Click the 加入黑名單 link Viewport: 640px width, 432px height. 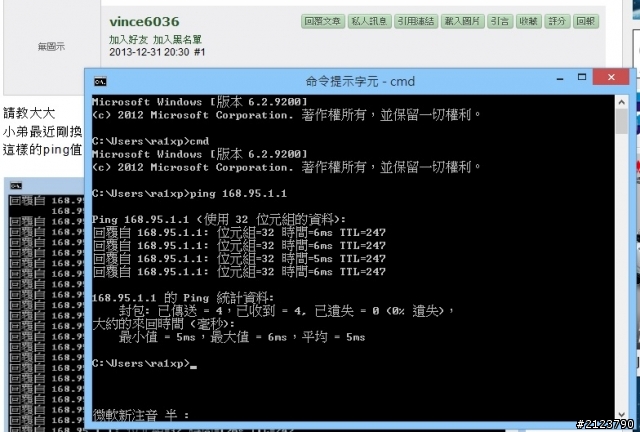click(177, 40)
